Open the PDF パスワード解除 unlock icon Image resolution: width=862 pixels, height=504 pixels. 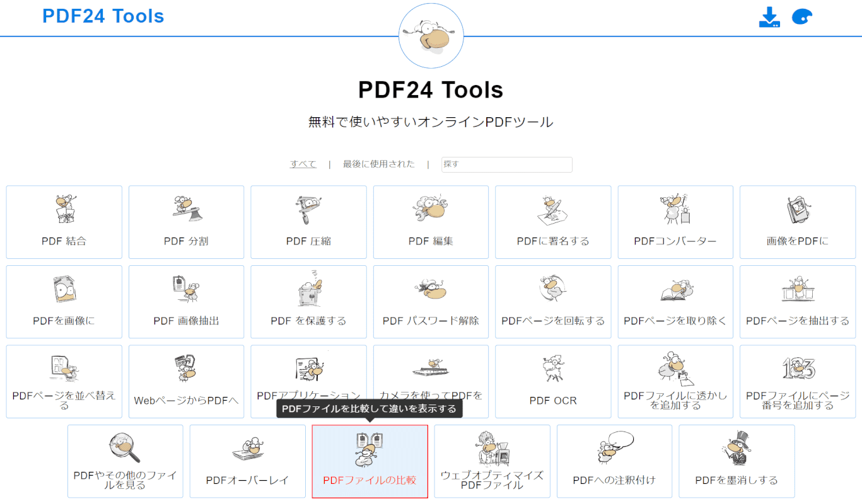click(x=431, y=290)
